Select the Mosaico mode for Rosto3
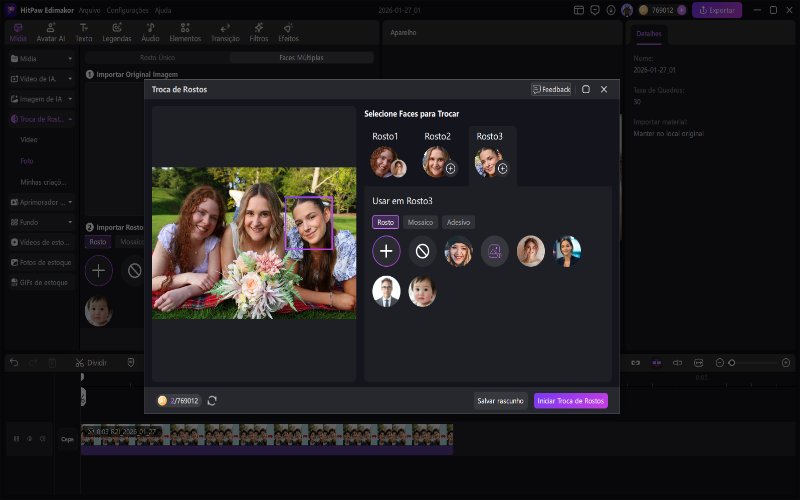The image size is (800, 500). pyautogui.click(x=421, y=222)
